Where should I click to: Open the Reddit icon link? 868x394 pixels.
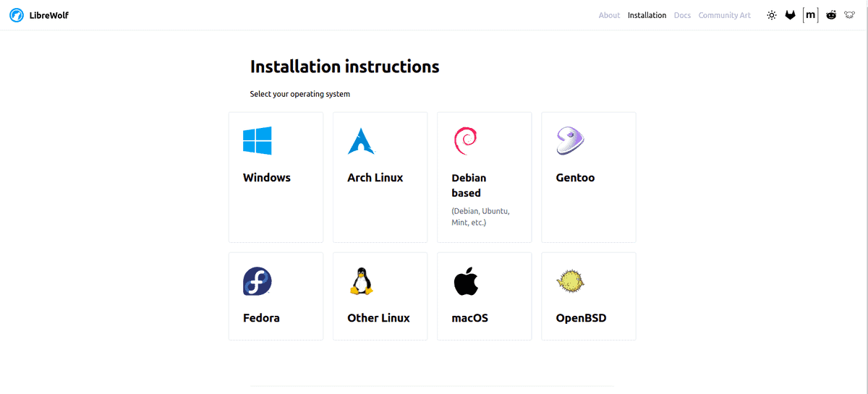tap(831, 15)
